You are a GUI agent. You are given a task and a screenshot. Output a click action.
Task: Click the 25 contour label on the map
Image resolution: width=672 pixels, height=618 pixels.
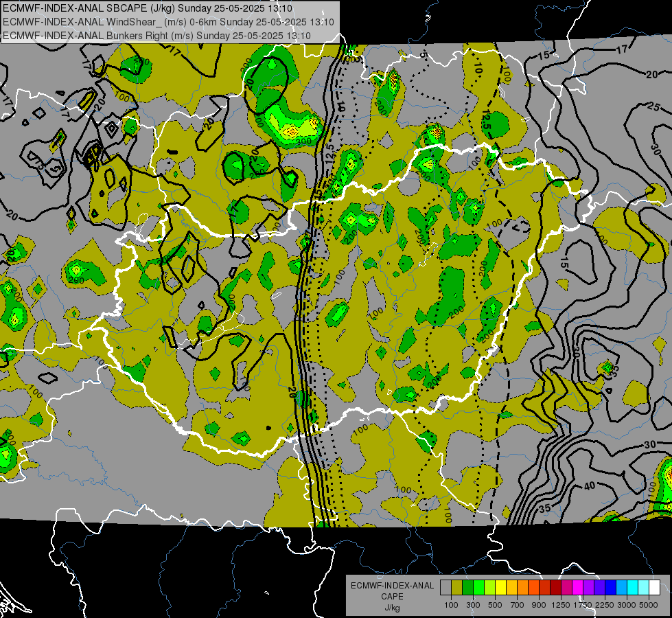point(653,106)
